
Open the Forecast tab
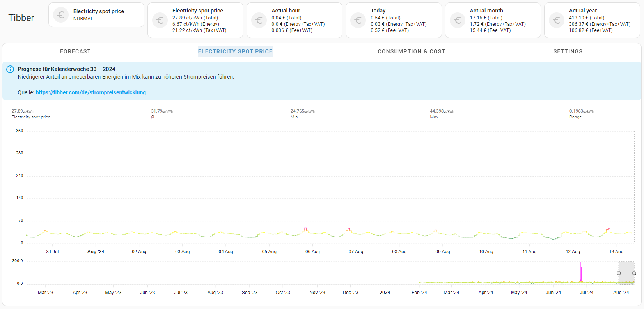75,51
